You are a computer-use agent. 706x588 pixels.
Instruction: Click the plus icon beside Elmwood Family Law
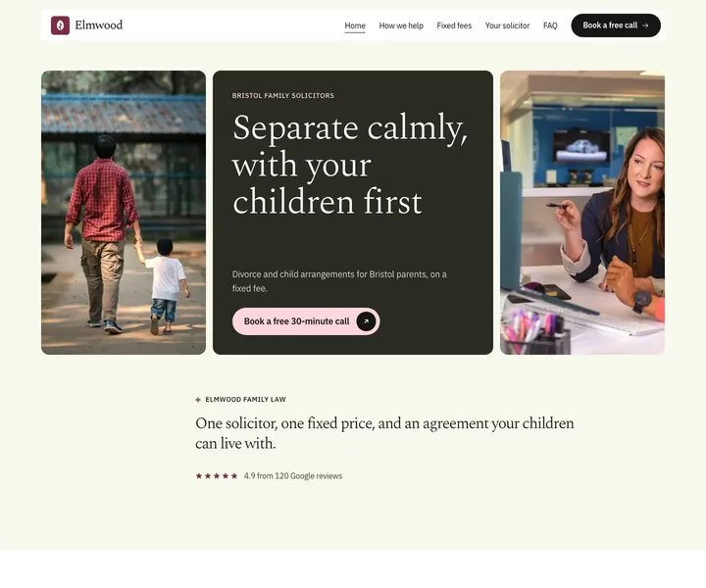[198, 400]
